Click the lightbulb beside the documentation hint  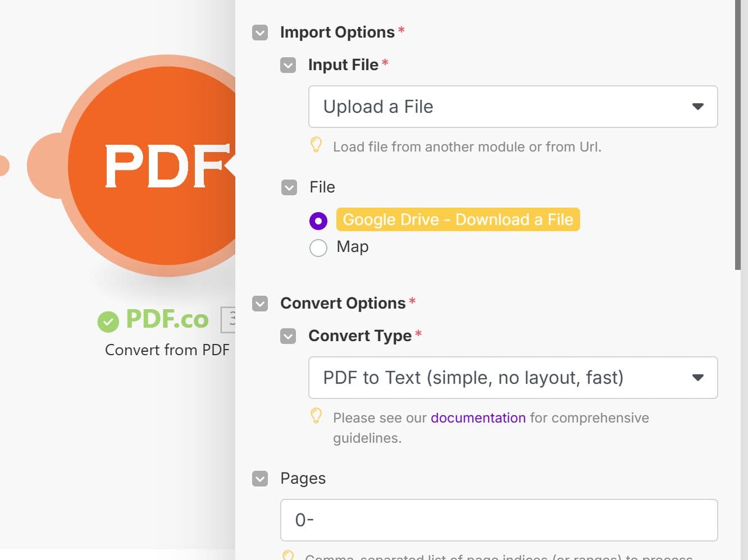pos(316,416)
